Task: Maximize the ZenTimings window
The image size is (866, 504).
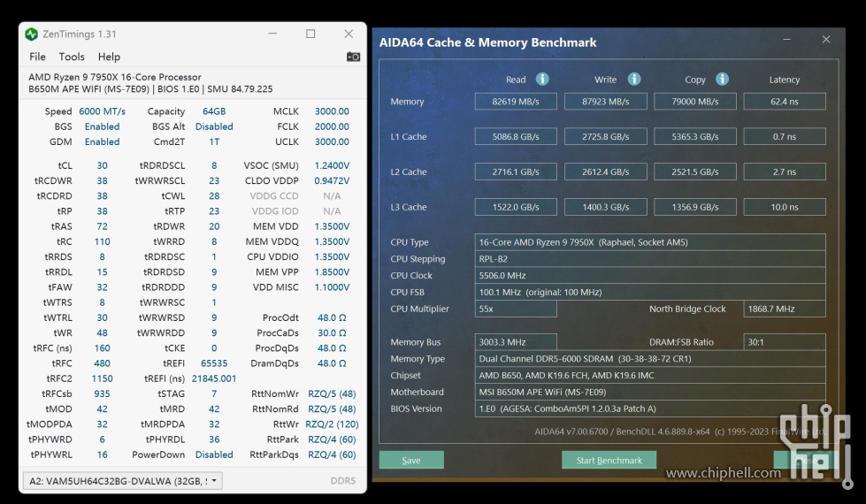Action: point(311,34)
